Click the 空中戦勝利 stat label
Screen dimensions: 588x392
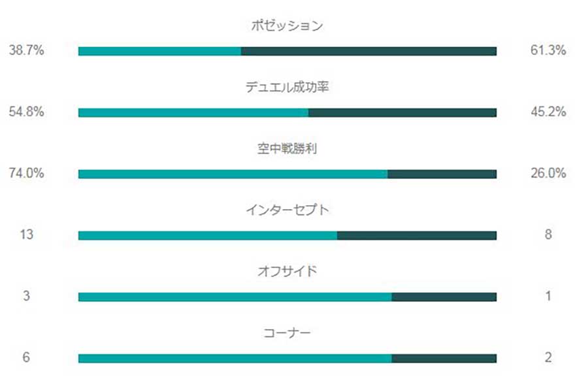(287, 149)
